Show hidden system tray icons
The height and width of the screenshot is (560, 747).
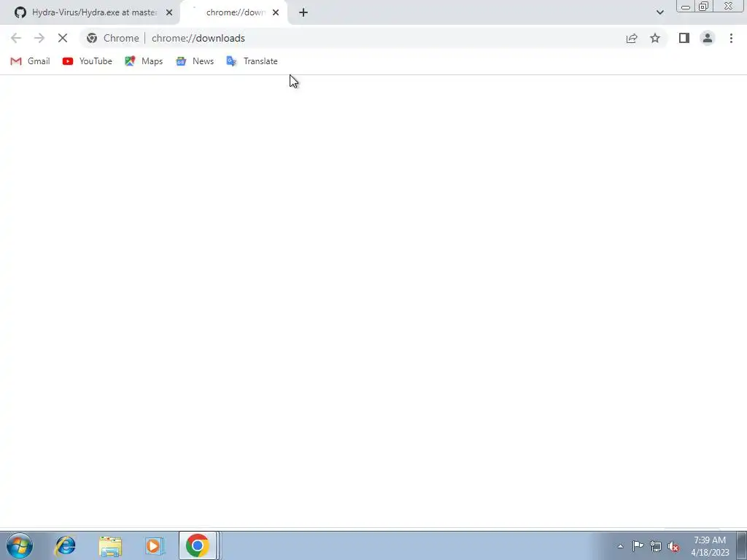point(620,546)
